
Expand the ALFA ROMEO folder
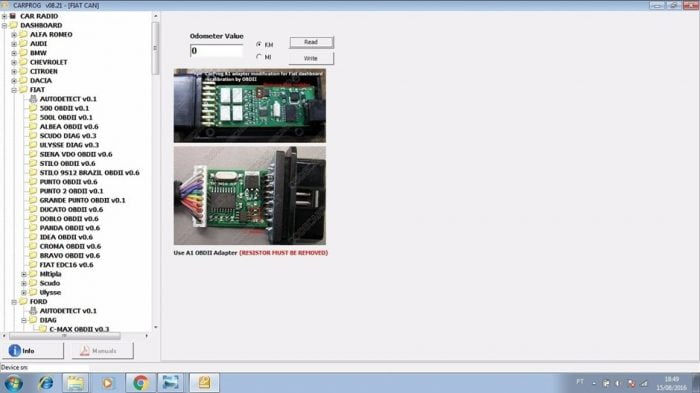point(14,34)
